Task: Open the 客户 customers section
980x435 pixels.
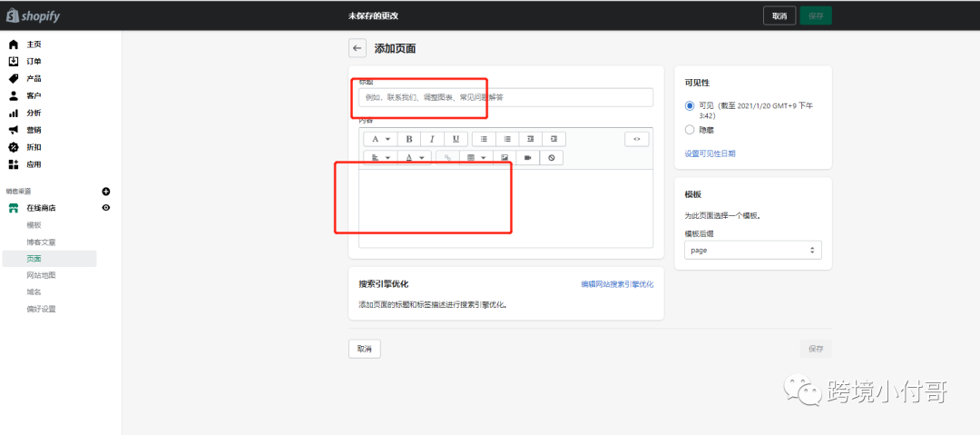Action: click(x=34, y=95)
